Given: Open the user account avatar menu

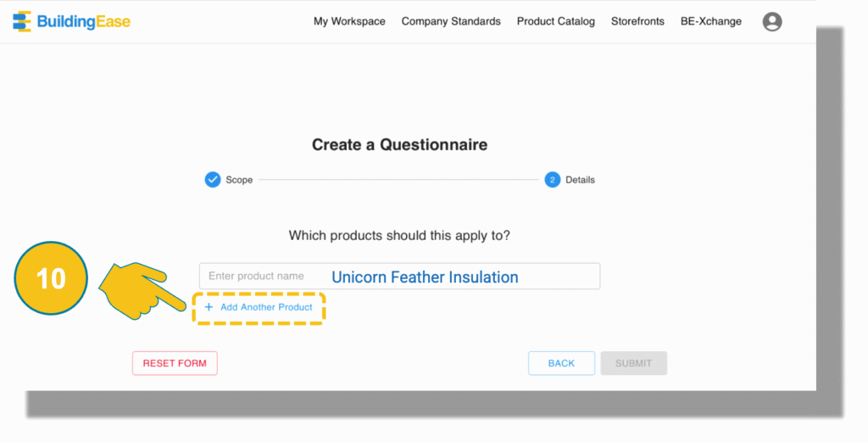Looking at the screenshot, I should [772, 21].
